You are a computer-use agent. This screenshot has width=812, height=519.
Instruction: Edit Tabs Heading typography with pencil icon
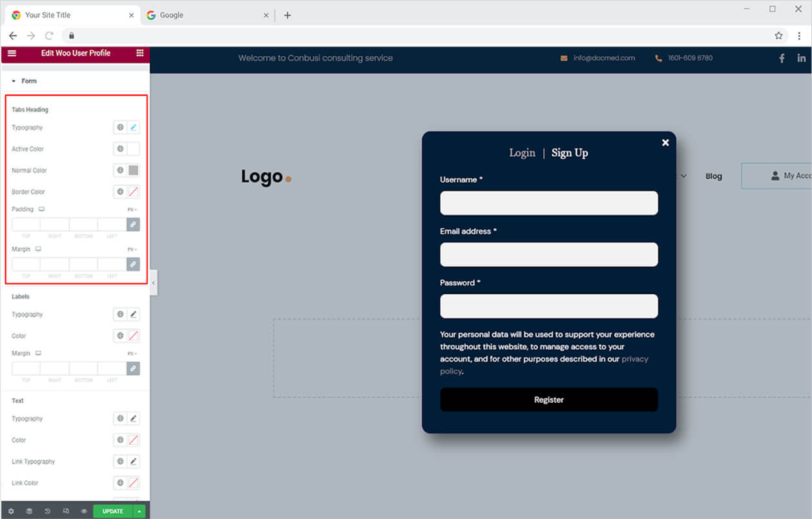(133, 128)
